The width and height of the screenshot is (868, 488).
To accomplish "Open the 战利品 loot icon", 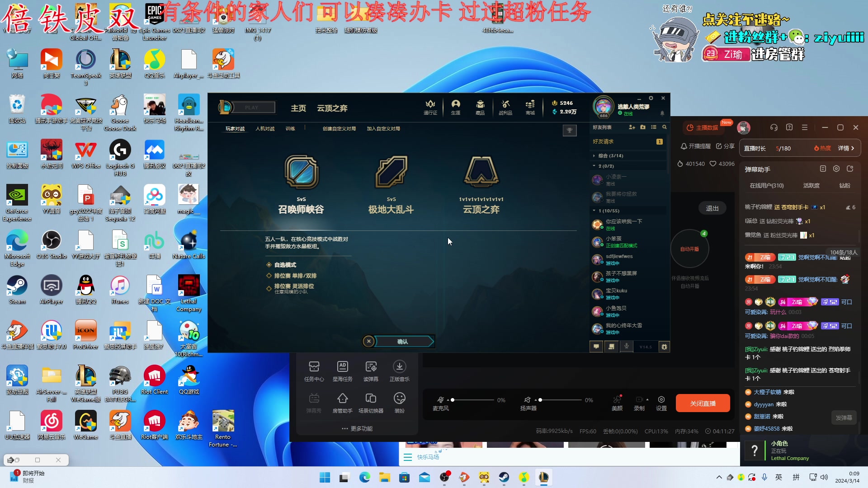I will (x=505, y=108).
